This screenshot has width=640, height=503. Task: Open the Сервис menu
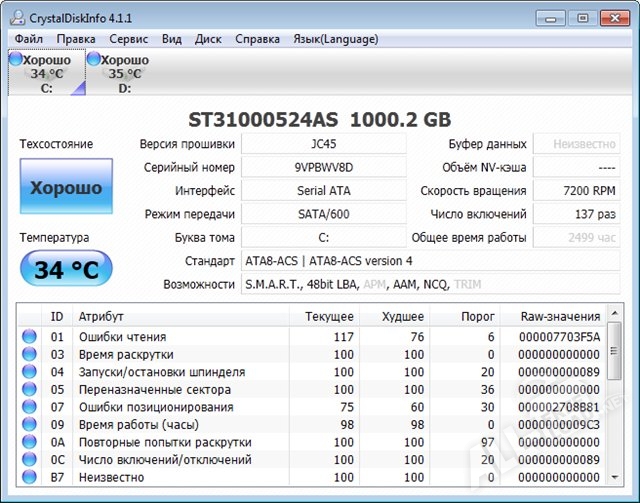(128, 39)
